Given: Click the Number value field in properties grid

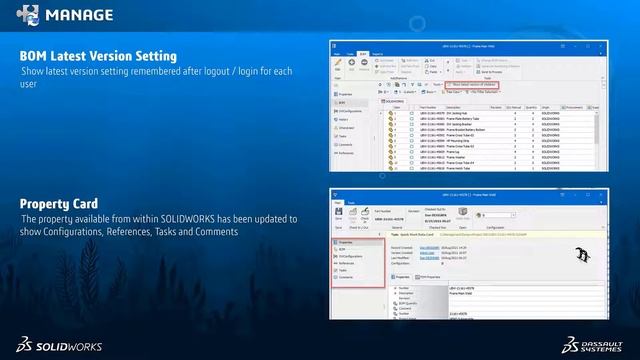Looking at the screenshot, I should (526, 288).
